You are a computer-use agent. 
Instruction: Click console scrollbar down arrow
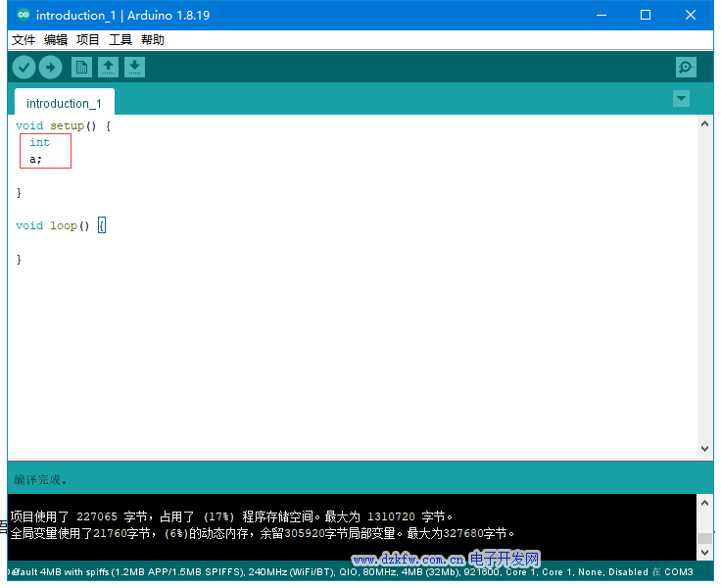point(704,553)
